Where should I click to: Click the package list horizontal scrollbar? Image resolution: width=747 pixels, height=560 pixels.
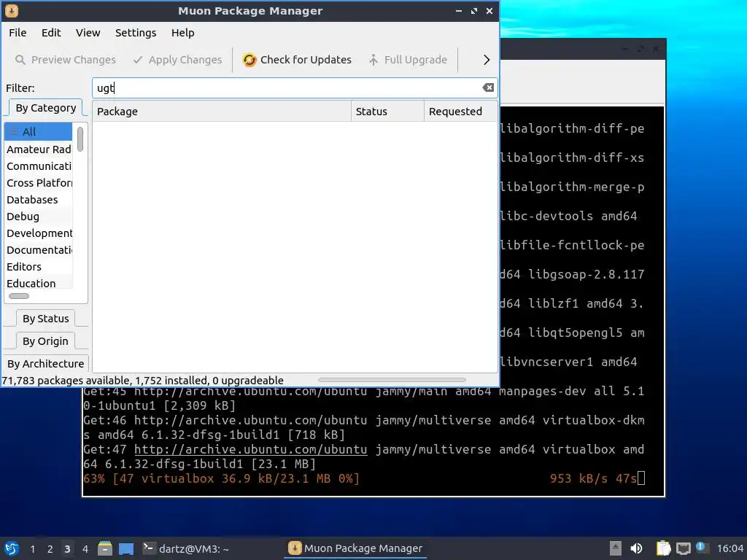click(392, 380)
